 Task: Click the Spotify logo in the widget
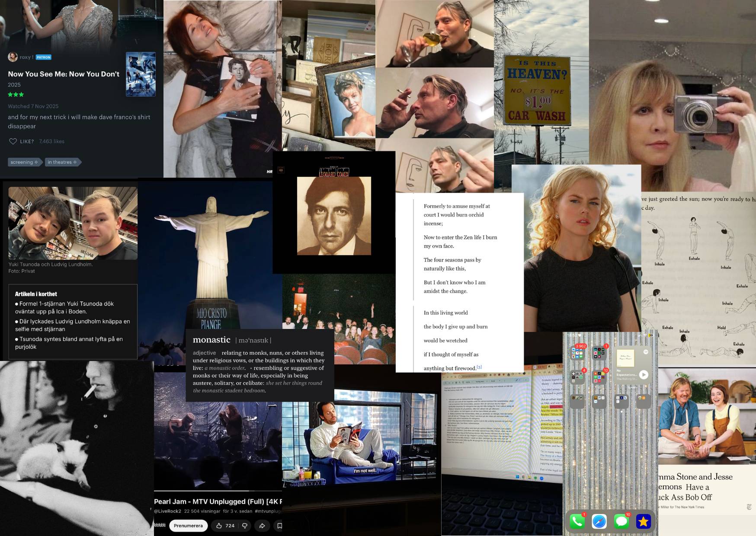(646, 352)
